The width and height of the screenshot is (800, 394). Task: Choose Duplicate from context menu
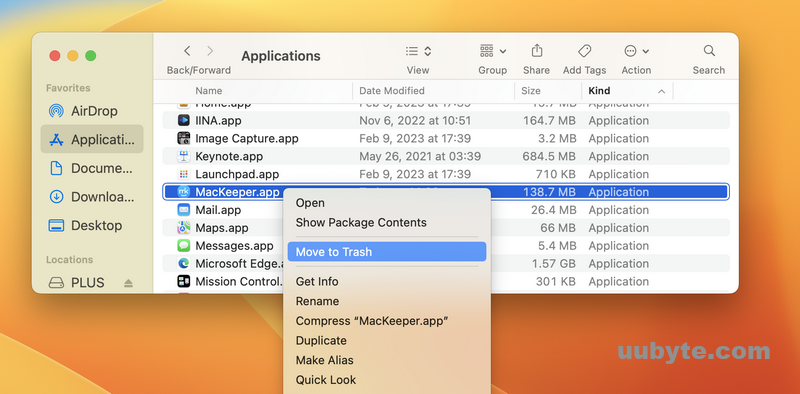387,340
